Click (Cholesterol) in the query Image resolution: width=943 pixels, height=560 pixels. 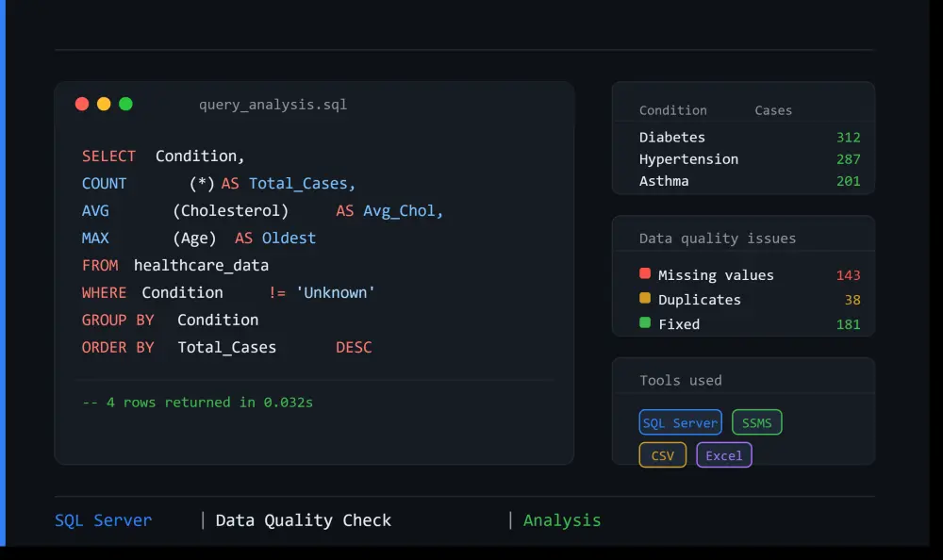coord(230,211)
